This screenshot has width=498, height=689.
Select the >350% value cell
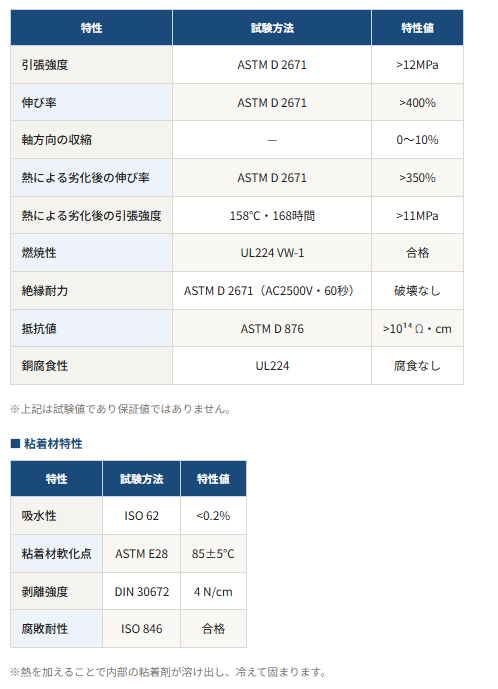point(417,178)
